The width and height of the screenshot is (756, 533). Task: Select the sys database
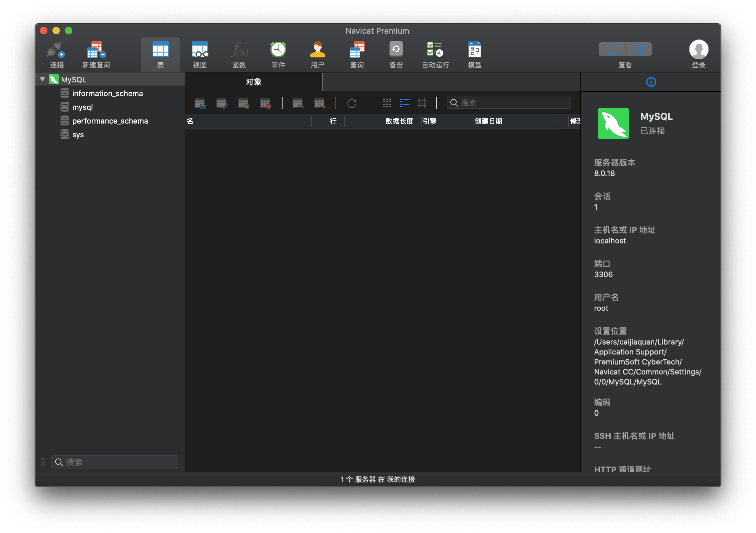[x=78, y=135]
